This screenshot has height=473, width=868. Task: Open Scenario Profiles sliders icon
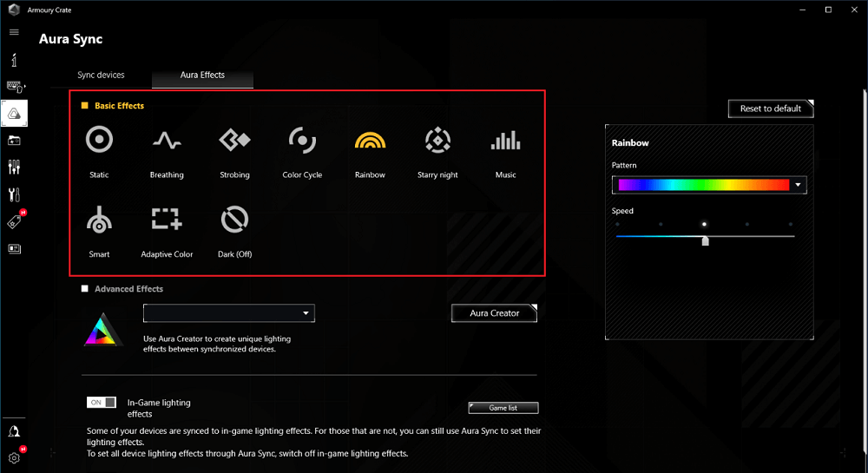(15, 168)
